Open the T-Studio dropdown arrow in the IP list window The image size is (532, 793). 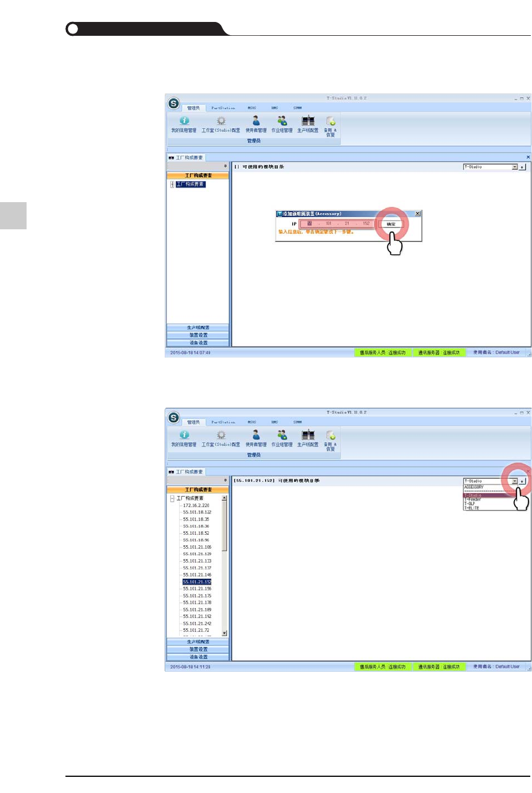pyautogui.click(x=515, y=481)
